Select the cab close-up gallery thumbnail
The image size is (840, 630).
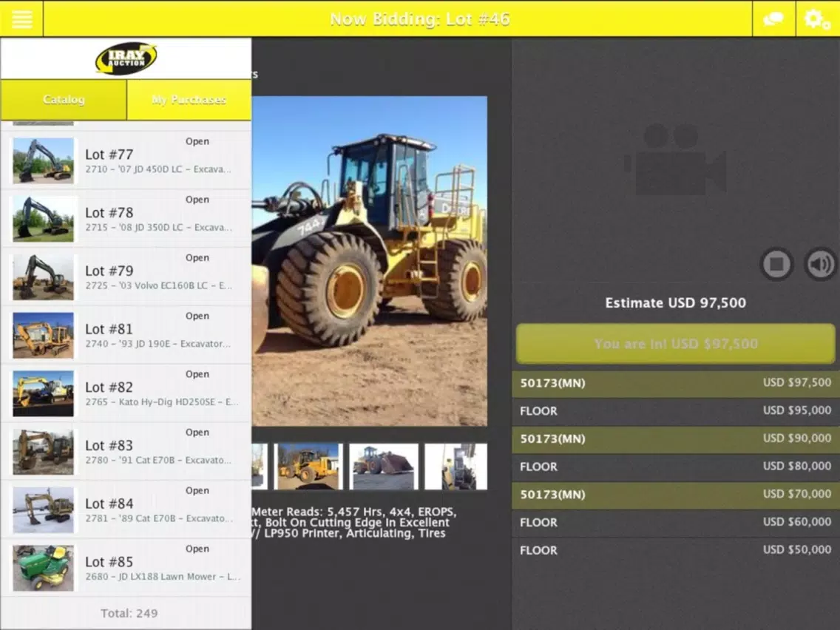tap(456, 466)
